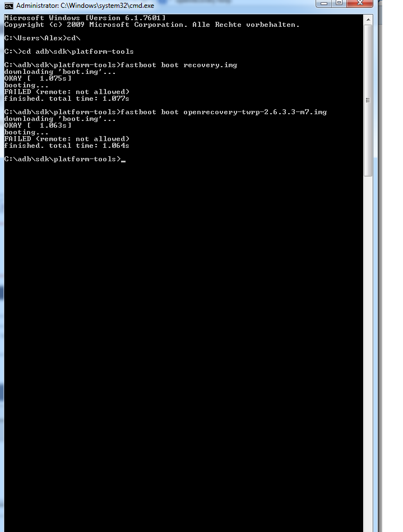
Task: Click the Copyright 2009 Microsoft Corporation line
Action: (x=152, y=25)
